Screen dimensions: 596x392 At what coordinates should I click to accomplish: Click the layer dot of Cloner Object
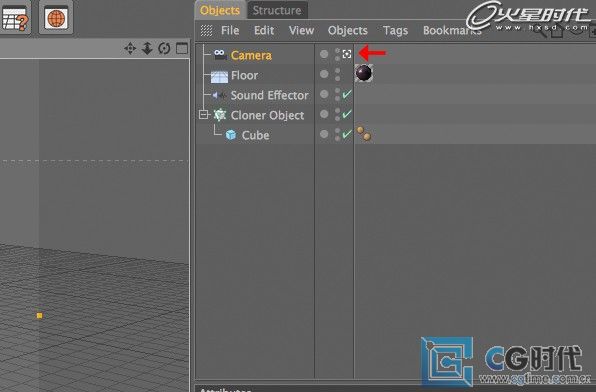point(324,114)
